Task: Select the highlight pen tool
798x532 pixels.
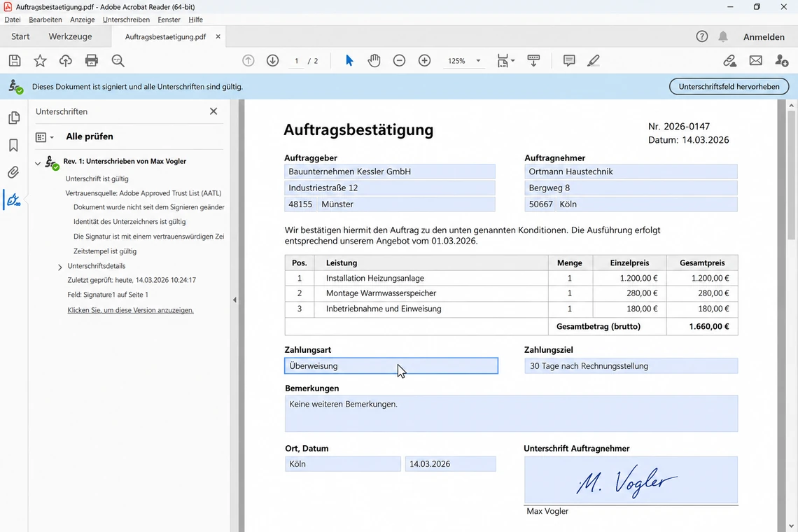Action: point(594,61)
